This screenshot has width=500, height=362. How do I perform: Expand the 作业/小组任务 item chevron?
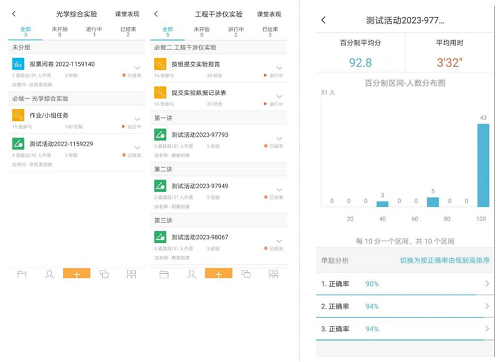click(x=137, y=119)
